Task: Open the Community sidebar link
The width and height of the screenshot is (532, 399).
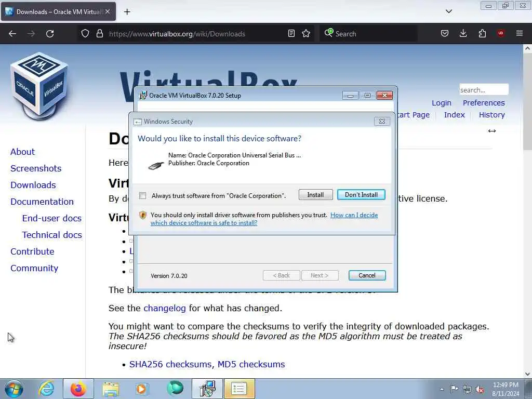Action: 34,269
